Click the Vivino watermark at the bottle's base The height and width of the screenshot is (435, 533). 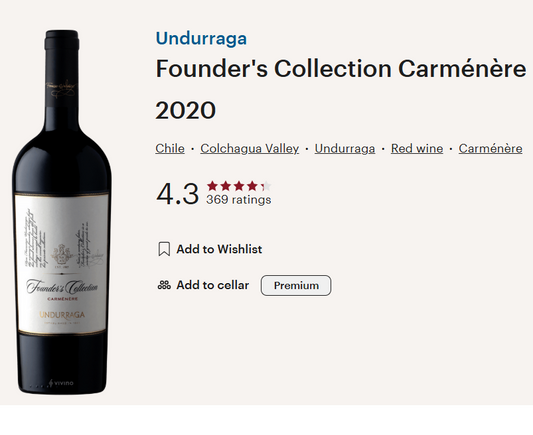point(61,383)
